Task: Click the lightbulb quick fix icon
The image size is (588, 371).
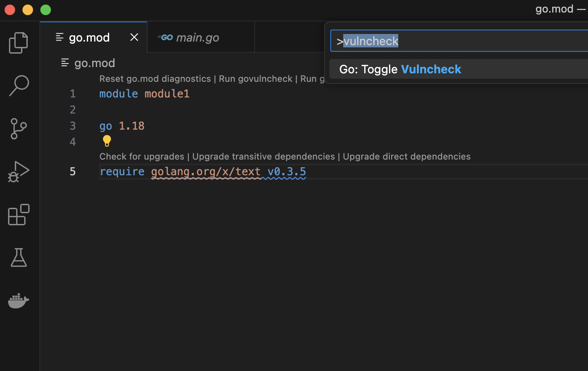Action: pos(107,141)
